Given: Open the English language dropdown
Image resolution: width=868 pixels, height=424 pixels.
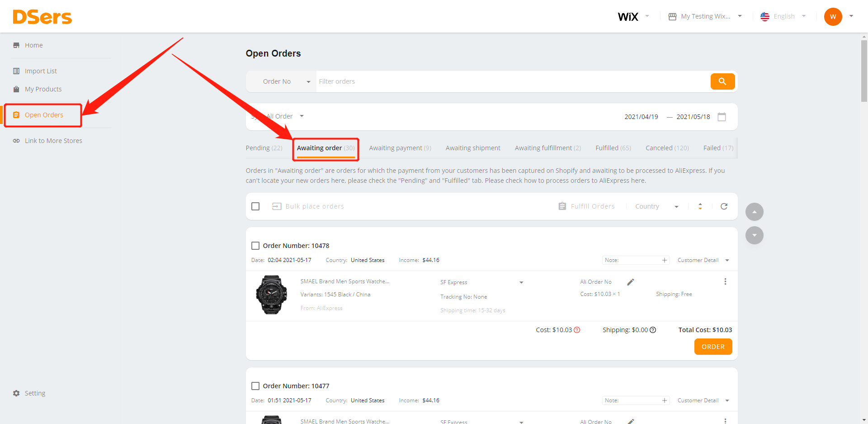Looking at the screenshot, I should [783, 16].
